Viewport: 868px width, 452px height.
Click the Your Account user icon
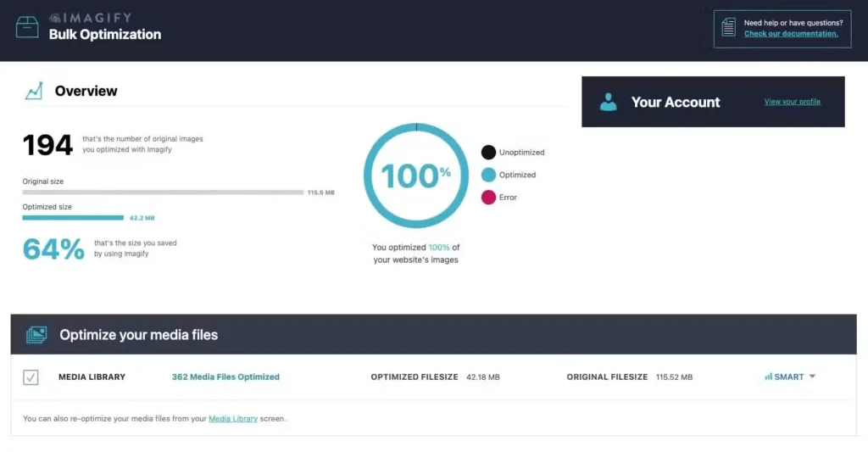pyautogui.click(x=608, y=102)
